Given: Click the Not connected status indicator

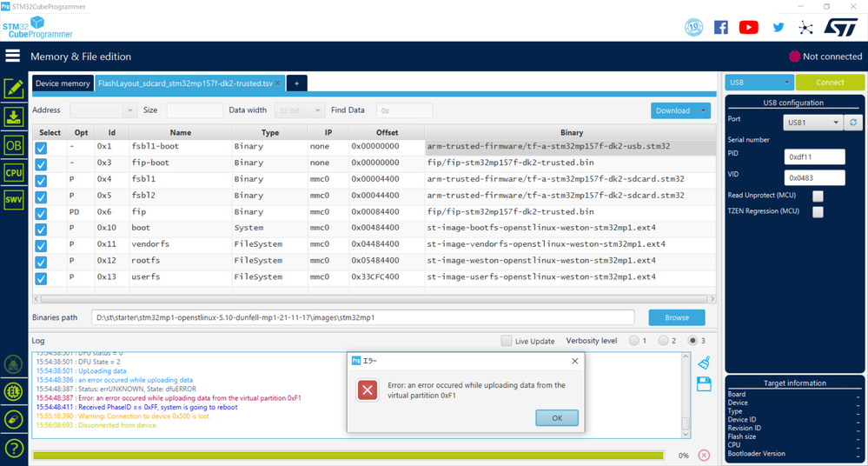Looking at the screenshot, I should tap(825, 57).
